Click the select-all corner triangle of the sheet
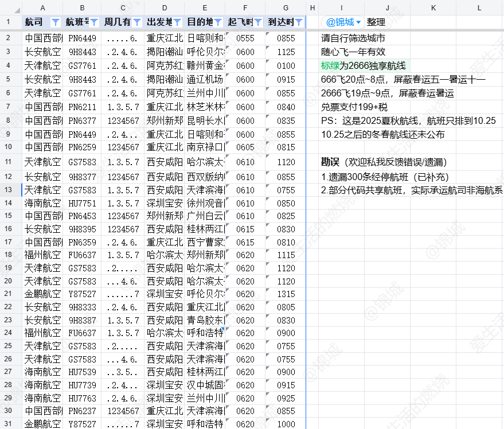Image resolution: width=504 pixels, height=429 pixels. pyautogui.click(x=17, y=10)
